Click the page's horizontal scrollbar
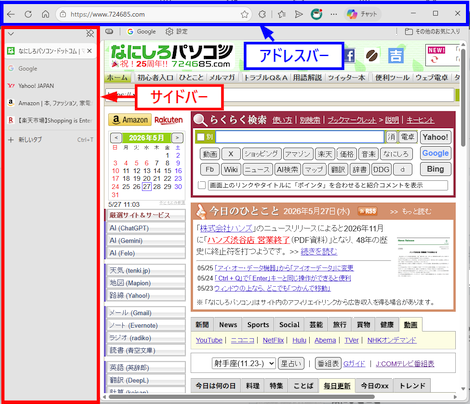Viewport: 470px width, 404px height. point(241,397)
